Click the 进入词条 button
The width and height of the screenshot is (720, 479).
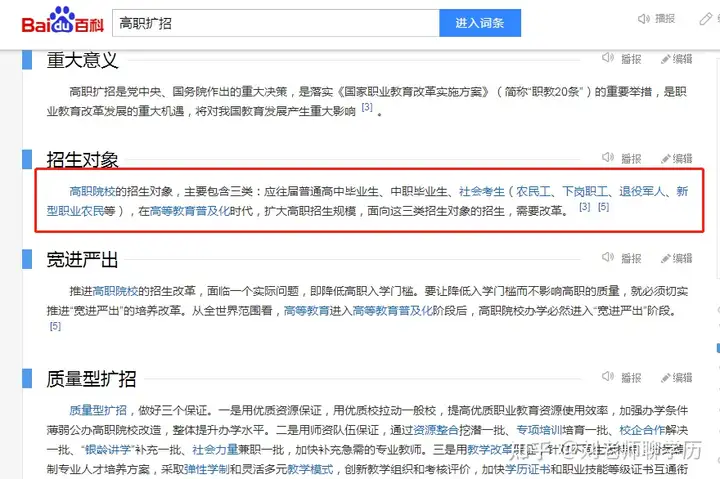[x=480, y=23]
